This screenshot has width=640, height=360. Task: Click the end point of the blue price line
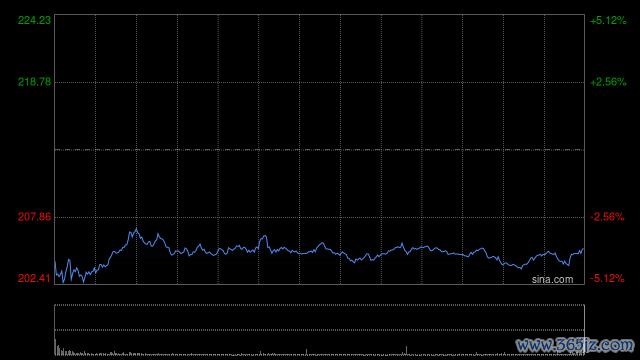click(583, 249)
